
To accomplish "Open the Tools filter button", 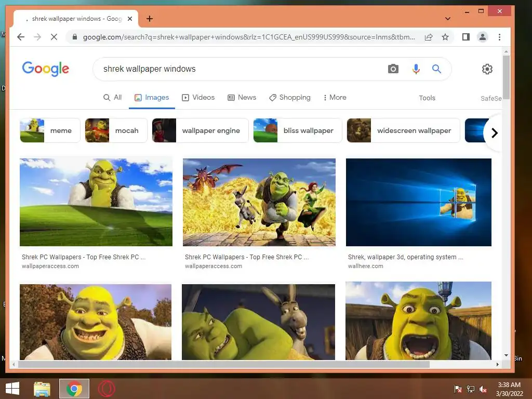I will (x=427, y=98).
